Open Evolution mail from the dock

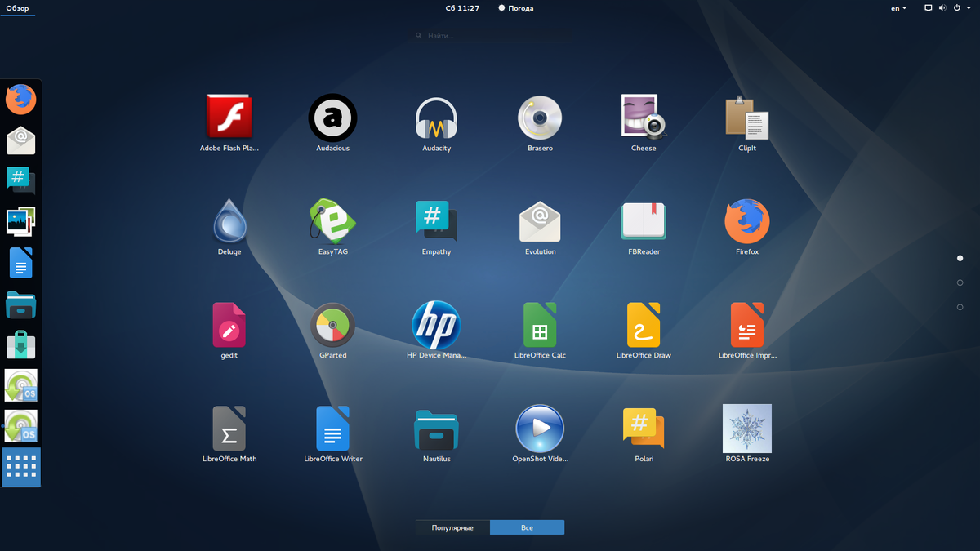coord(21,140)
